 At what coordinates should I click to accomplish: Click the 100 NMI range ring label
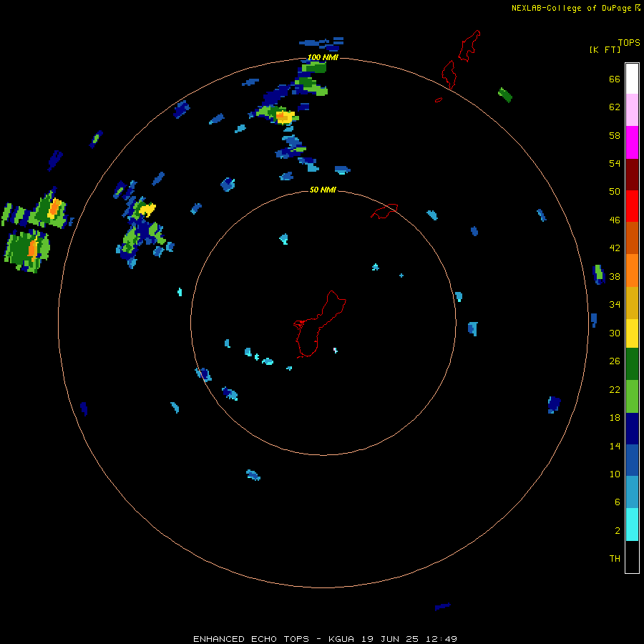tap(323, 57)
